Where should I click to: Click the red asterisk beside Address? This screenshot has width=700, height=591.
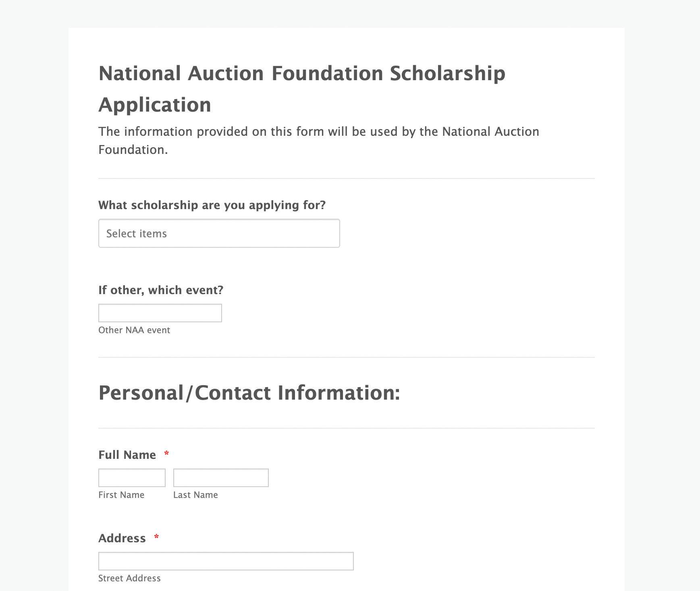click(156, 537)
